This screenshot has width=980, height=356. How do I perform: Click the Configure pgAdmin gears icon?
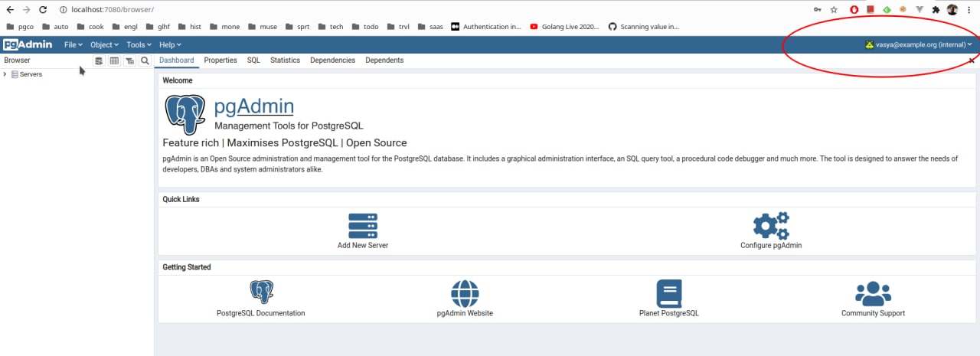tap(771, 226)
